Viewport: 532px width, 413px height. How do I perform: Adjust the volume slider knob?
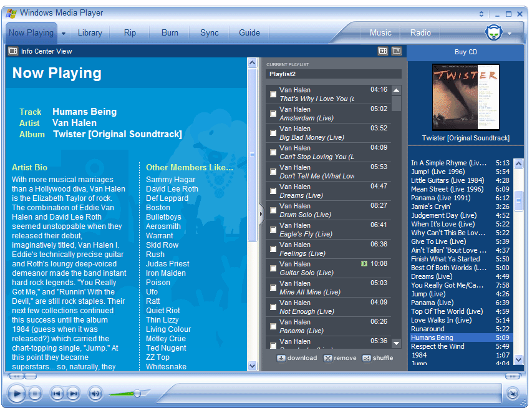137,393
